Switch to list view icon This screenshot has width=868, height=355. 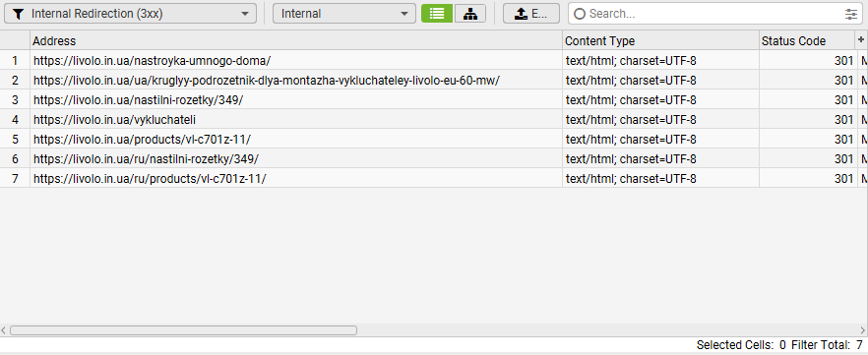[x=437, y=14]
